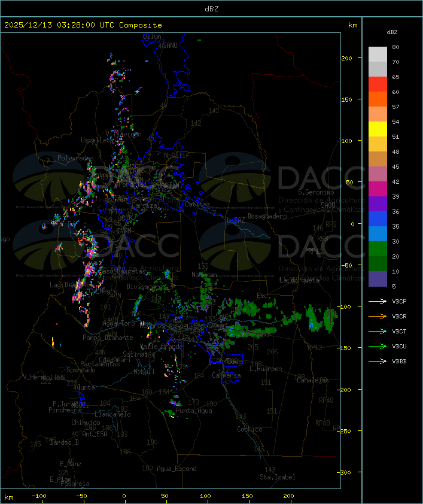
Task: Click the Carrizal map label
Action: (x=146, y=205)
